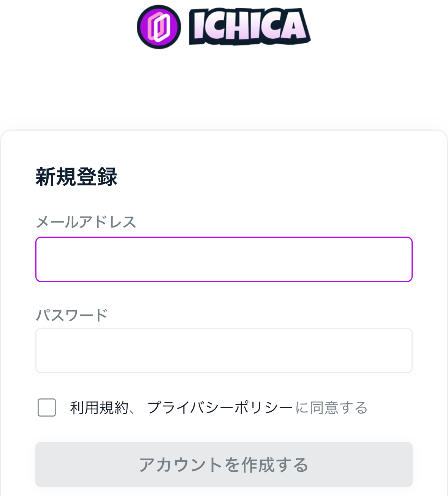Viewport: 448px width, 496px height.
Task: Select the purple-outlined email text box
Action: (224, 259)
